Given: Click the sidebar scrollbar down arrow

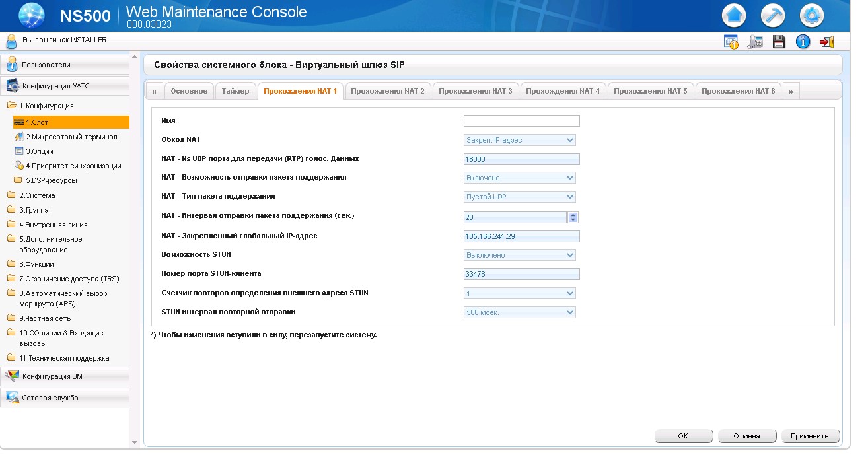Looking at the screenshot, I should point(135,442).
